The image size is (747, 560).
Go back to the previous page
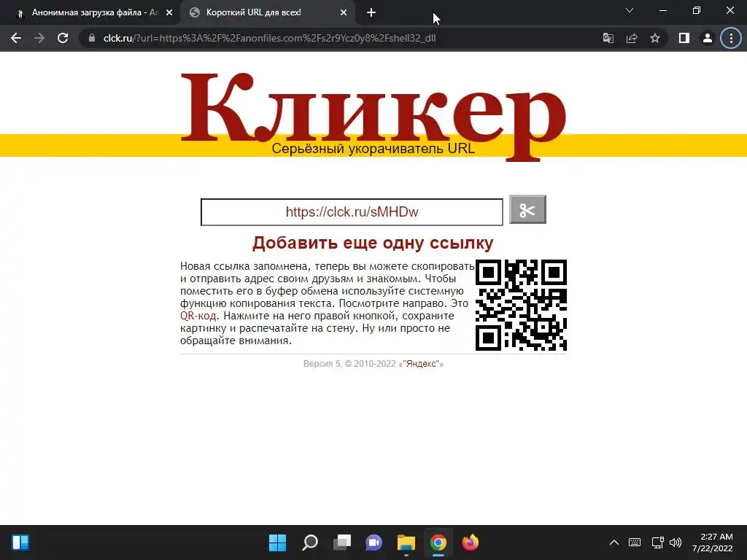pyautogui.click(x=16, y=38)
